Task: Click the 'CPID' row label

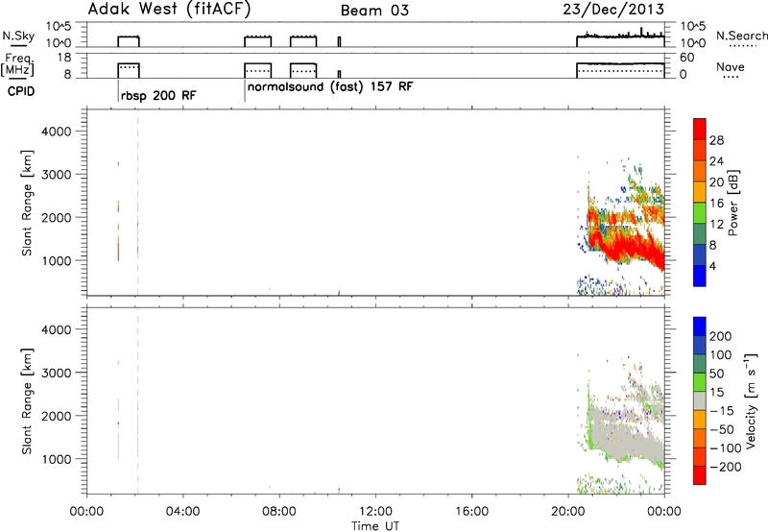Action: pyautogui.click(x=21, y=91)
